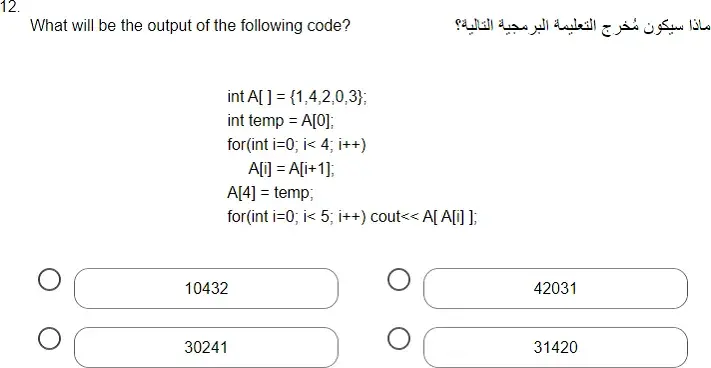Click the English question text about code output

[x=190, y=26]
